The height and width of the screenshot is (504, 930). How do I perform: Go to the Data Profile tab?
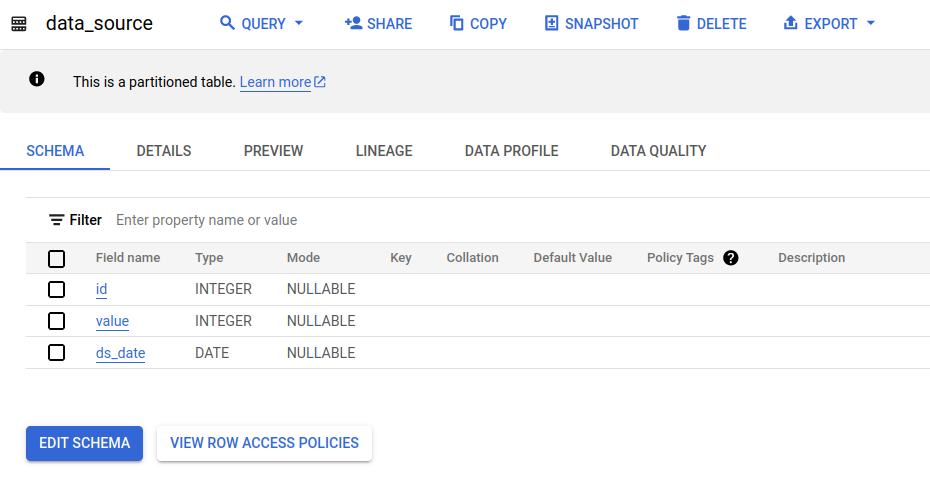(x=511, y=151)
